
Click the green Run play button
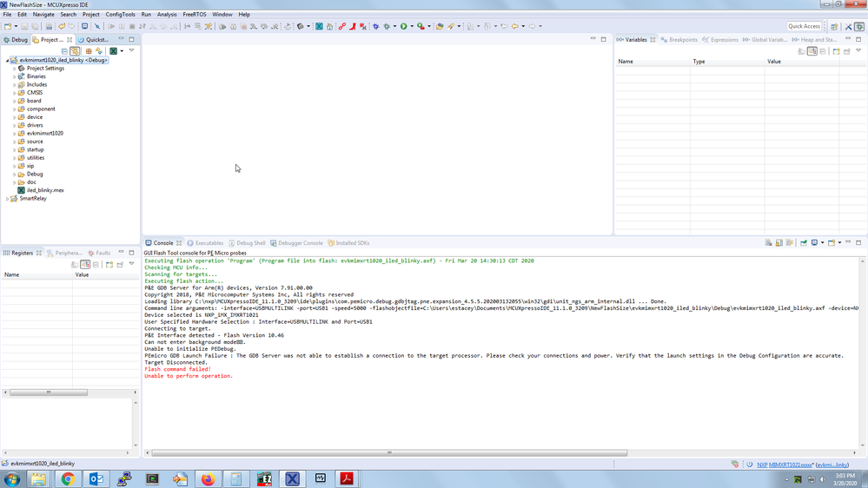click(403, 26)
